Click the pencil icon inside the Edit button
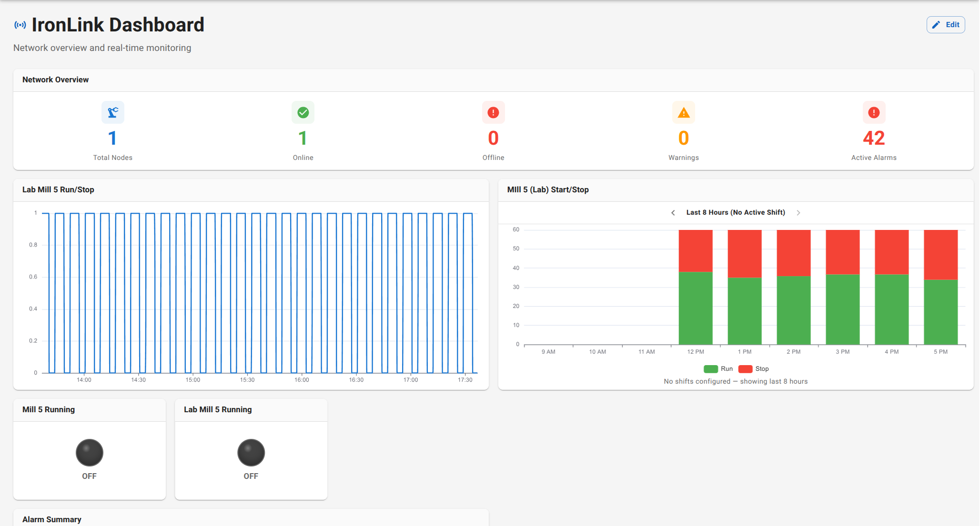The height and width of the screenshot is (526, 980). (x=936, y=24)
